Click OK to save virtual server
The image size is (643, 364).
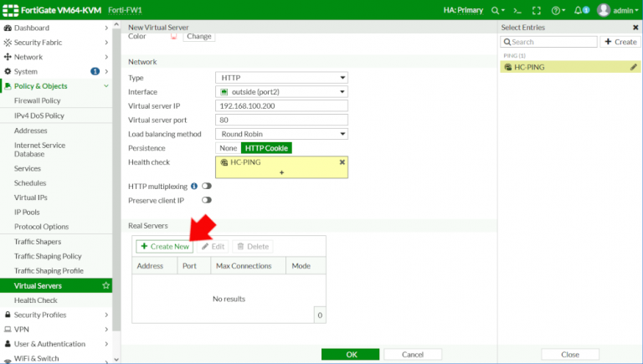[351, 355]
